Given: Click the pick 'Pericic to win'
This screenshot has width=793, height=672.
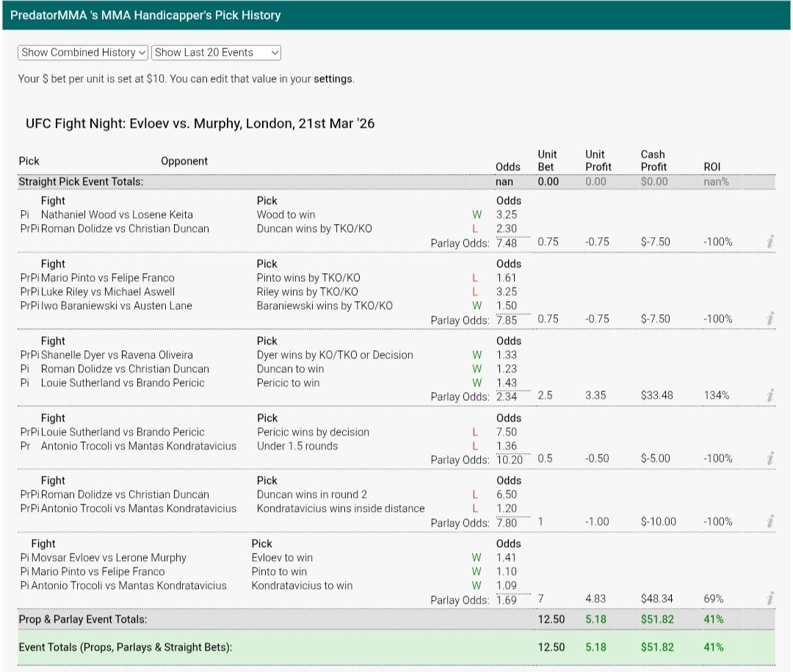Looking at the screenshot, I should pos(289,383).
